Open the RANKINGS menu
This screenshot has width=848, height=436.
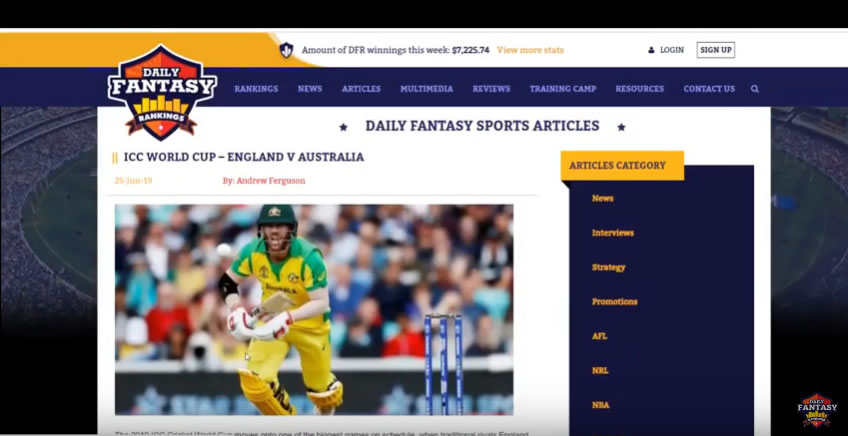tap(256, 89)
